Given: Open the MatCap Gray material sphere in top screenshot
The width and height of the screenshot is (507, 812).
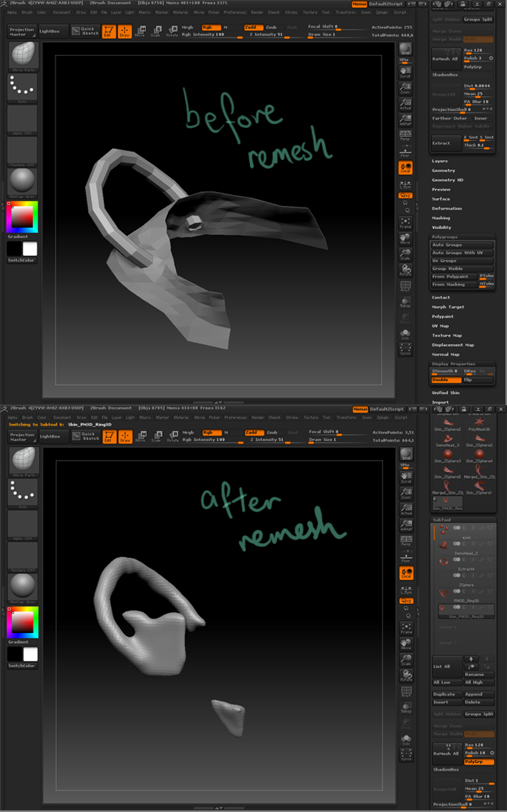Looking at the screenshot, I should 22,182.
